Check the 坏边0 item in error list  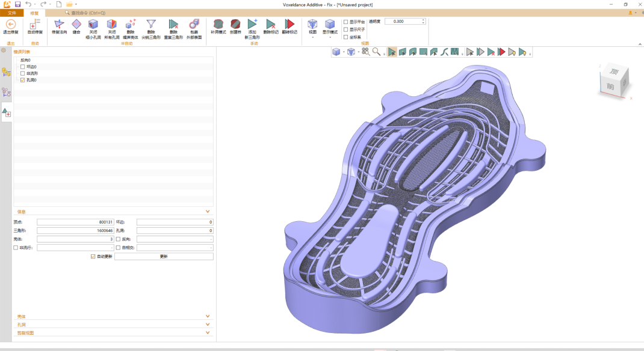coord(23,67)
